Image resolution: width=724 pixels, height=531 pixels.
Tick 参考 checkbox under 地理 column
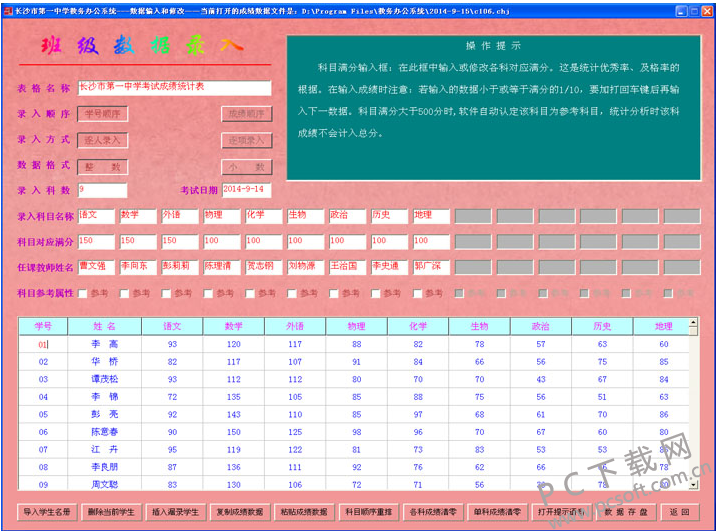417,293
